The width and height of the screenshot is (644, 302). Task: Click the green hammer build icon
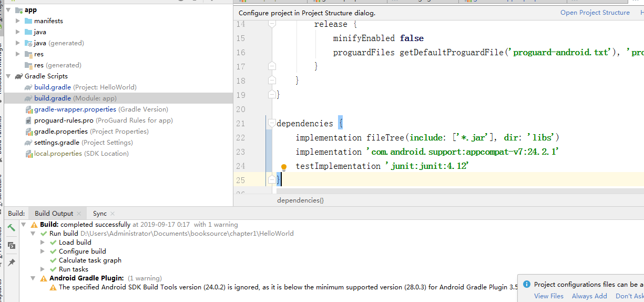click(11, 228)
